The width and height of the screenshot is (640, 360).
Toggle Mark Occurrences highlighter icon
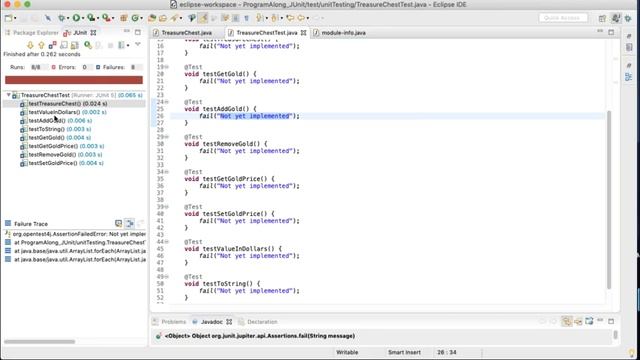[203, 18]
